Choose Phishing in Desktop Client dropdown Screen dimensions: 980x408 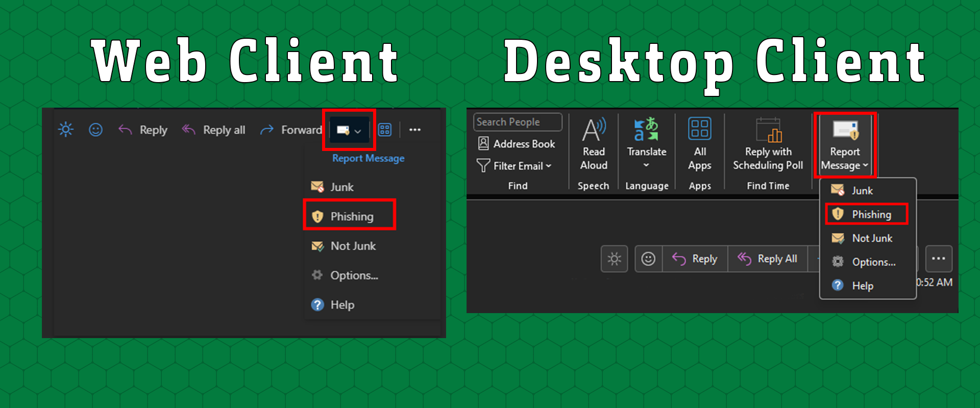pos(867,214)
